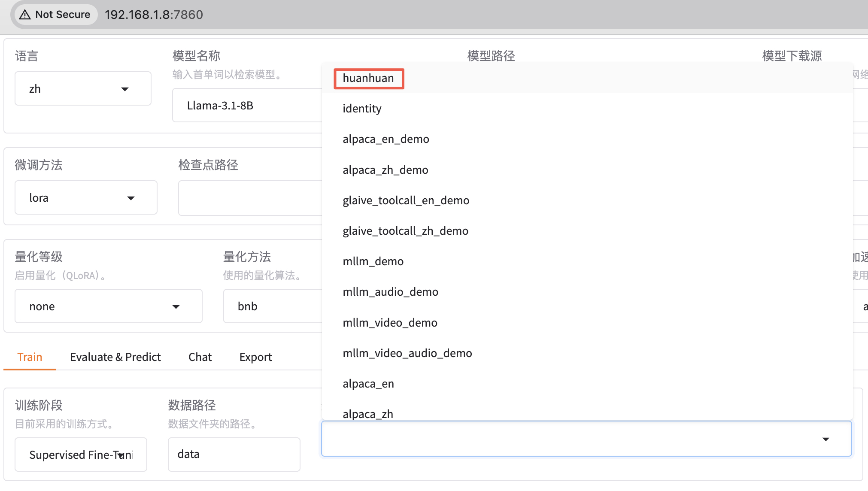Screen dimensions: 868x491
Task: Open the quantization level none dropdown
Action: [x=108, y=306]
